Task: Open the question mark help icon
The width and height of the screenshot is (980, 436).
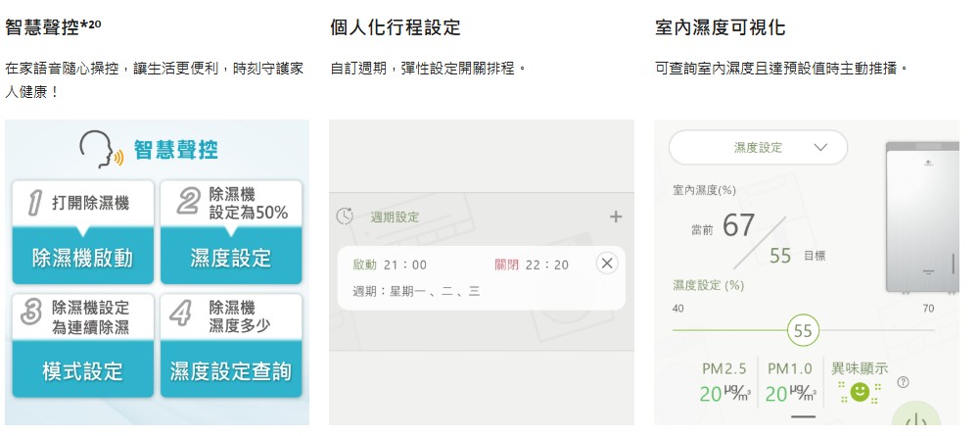Action: point(903,382)
